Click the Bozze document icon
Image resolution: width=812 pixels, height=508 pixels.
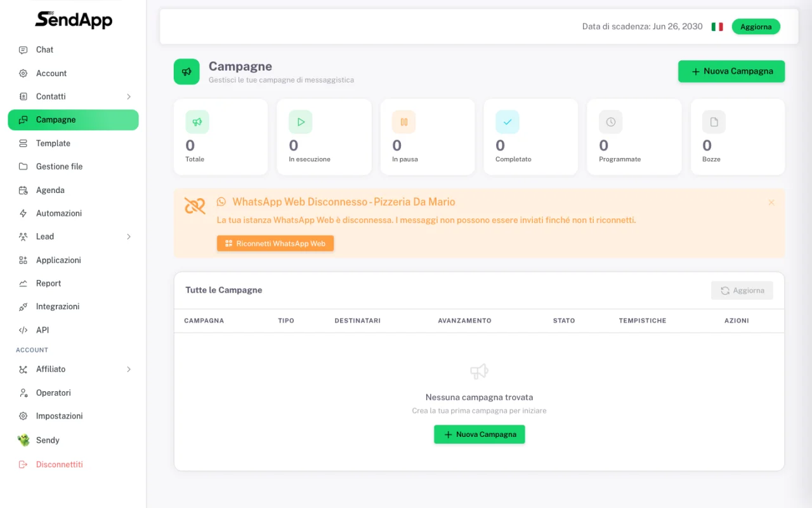pos(714,122)
